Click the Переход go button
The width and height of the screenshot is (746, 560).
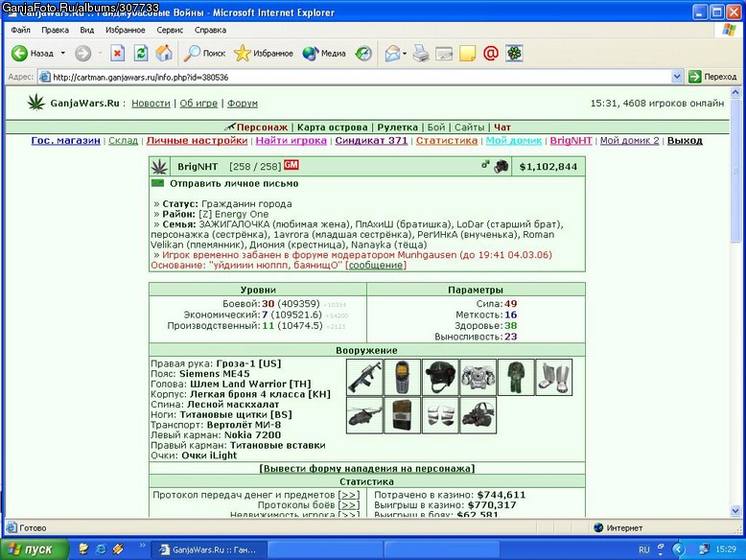click(712, 77)
